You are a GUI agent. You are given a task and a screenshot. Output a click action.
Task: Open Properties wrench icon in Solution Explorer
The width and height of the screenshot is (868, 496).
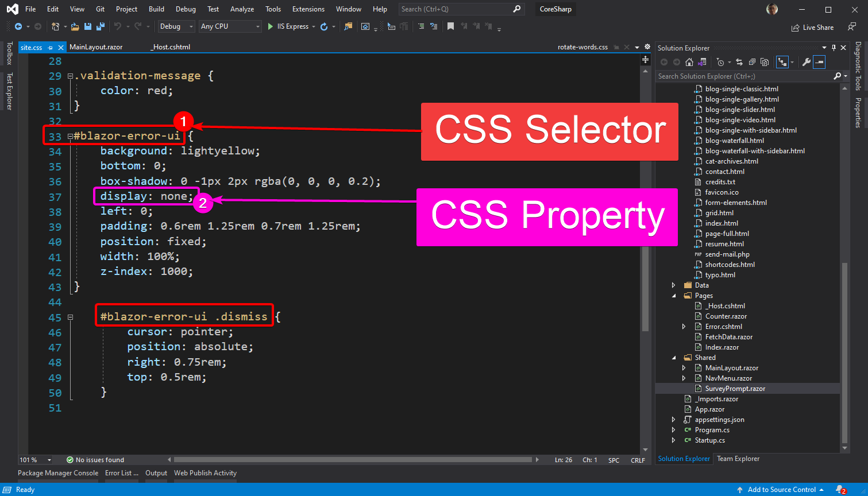pyautogui.click(x=807, y=62)
